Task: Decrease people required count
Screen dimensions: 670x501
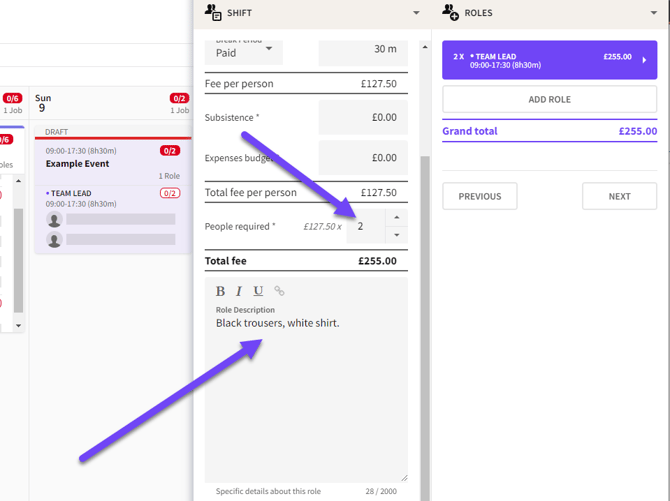Action: tap(397, 235)
